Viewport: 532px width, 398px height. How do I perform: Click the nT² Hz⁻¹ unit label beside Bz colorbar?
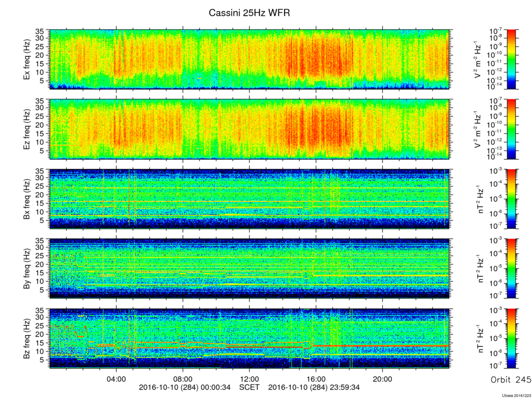tap(480, 339)
